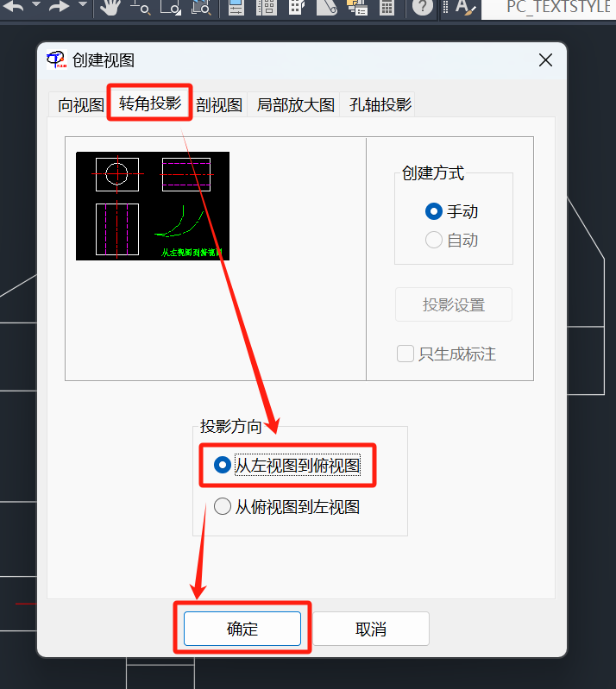616x689 pixels.
Task: Open the calculator icon in toolbar
Action: point(387,7)
